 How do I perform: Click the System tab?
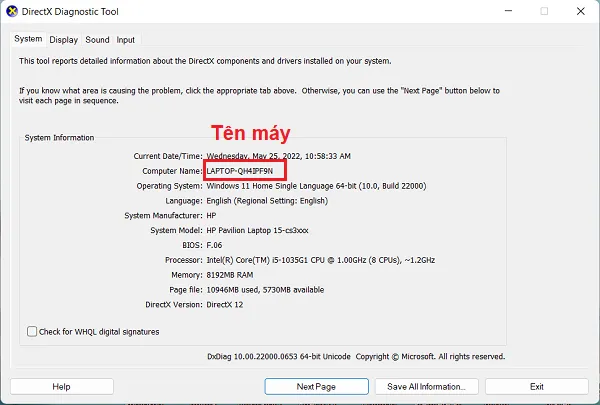(28, 39)
